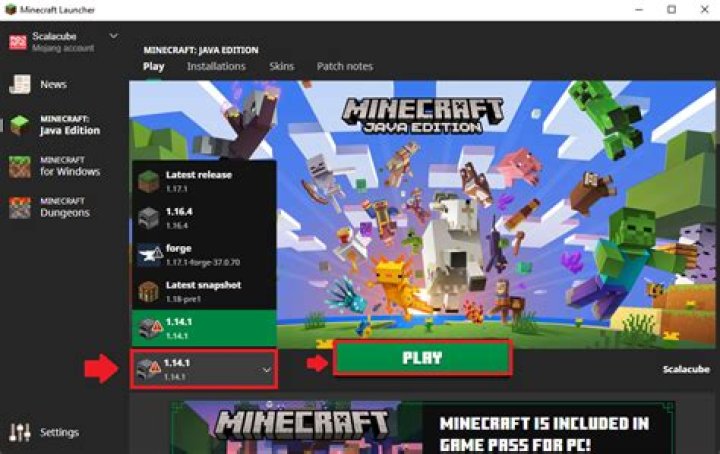
Task: Open the Game Pass for PC banner
Action: coord(422,428)
